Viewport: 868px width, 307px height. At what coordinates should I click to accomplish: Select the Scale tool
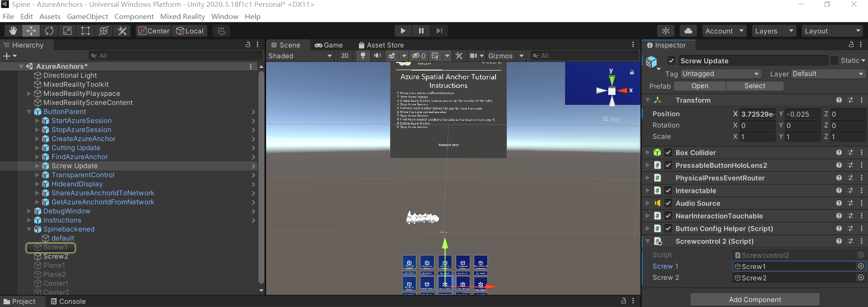coord(67,31)
